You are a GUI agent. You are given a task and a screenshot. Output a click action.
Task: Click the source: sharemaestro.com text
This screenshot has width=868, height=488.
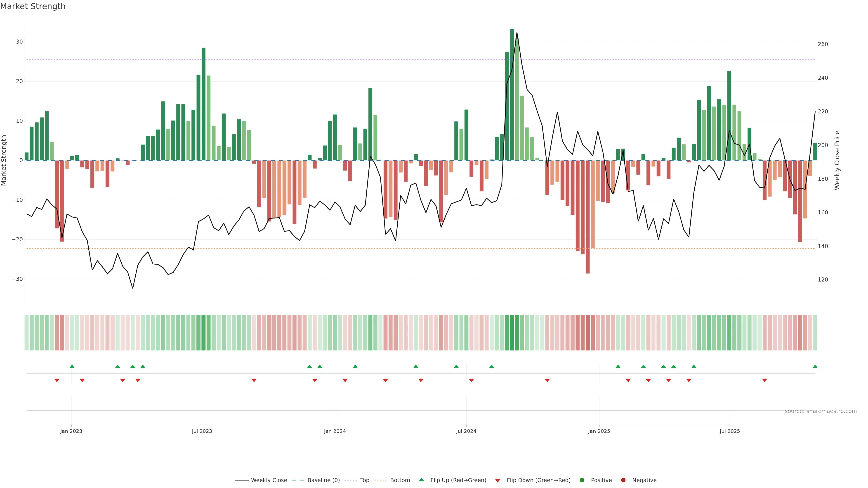tap(821, 411)
